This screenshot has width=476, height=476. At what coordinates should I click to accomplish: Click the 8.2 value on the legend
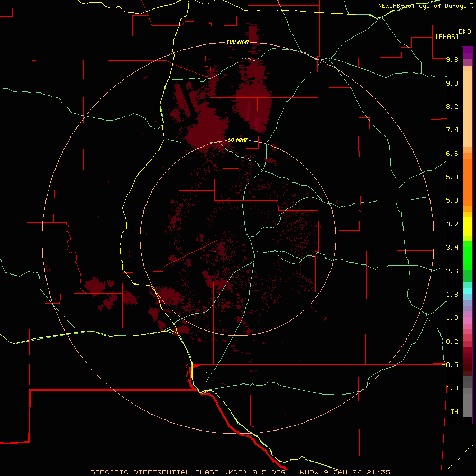pyautogui.click(x=452, y=106)
